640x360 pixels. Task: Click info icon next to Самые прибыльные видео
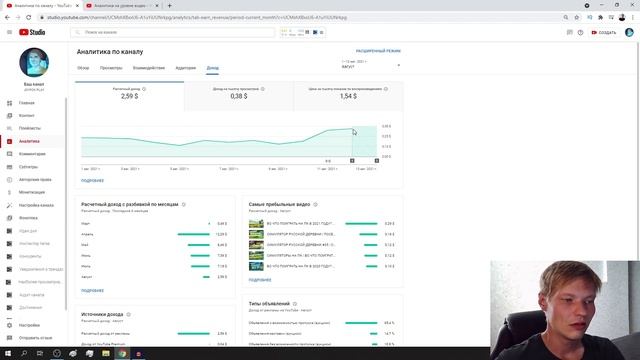[315, 204]
